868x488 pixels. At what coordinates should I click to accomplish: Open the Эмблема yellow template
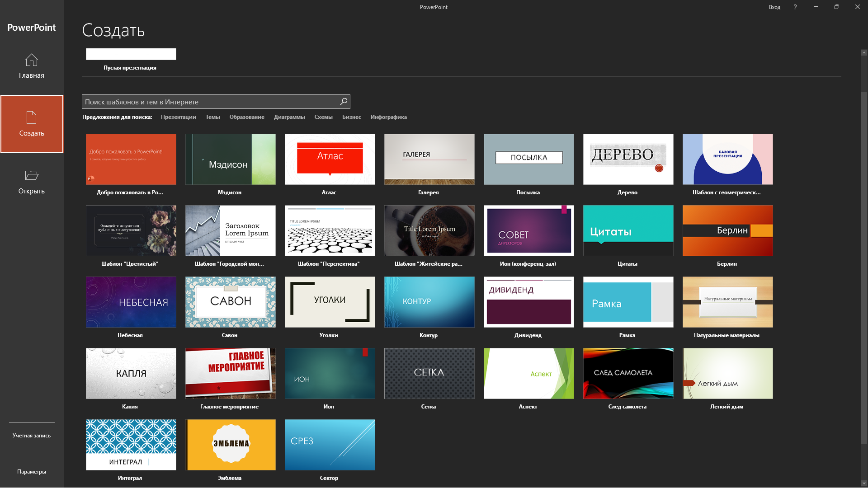pos(230,445)
